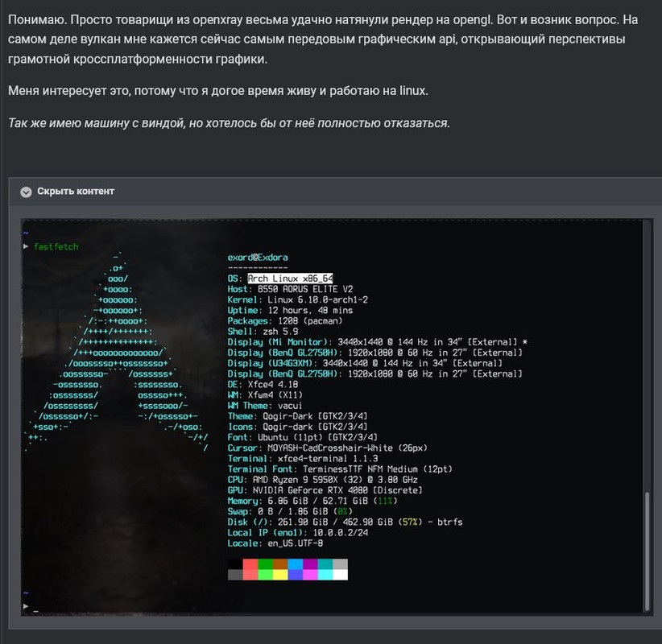Click the 'Font: Ubuntu (11pt)' line
662x644 pixels.
pos(302,437)
